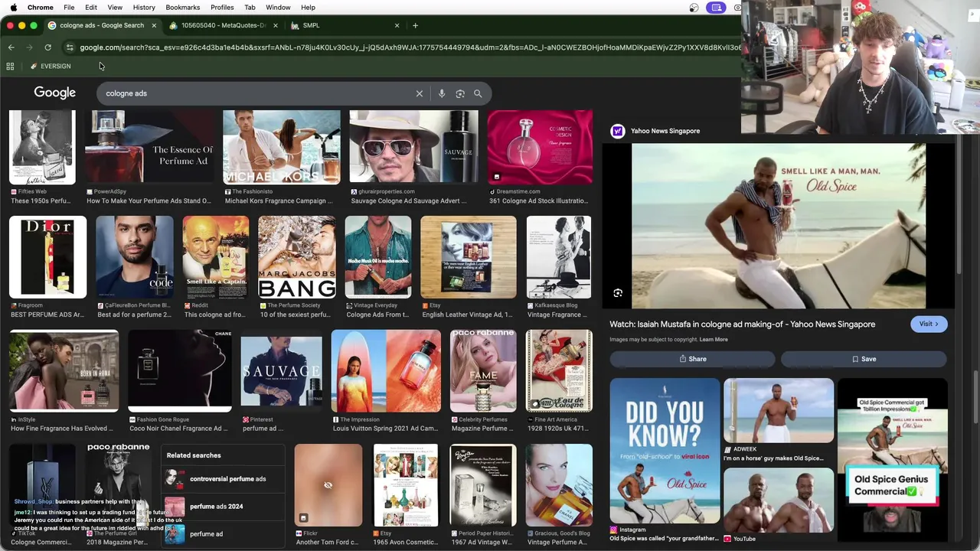
Task: Open the Coco Noir Chanel Fragrance image
Action: pos(179,371)
